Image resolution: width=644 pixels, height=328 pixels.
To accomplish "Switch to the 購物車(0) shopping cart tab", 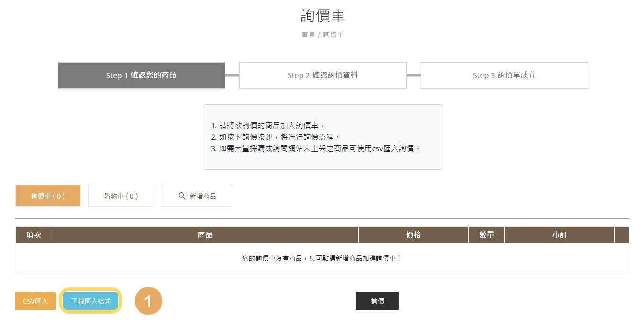I will [x=120, y=195].
